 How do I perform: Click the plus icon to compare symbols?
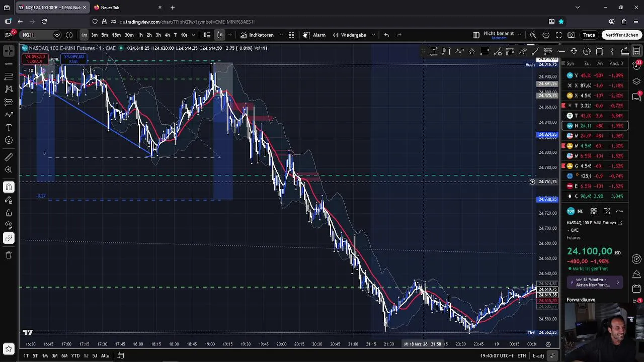tap(69, 35)
